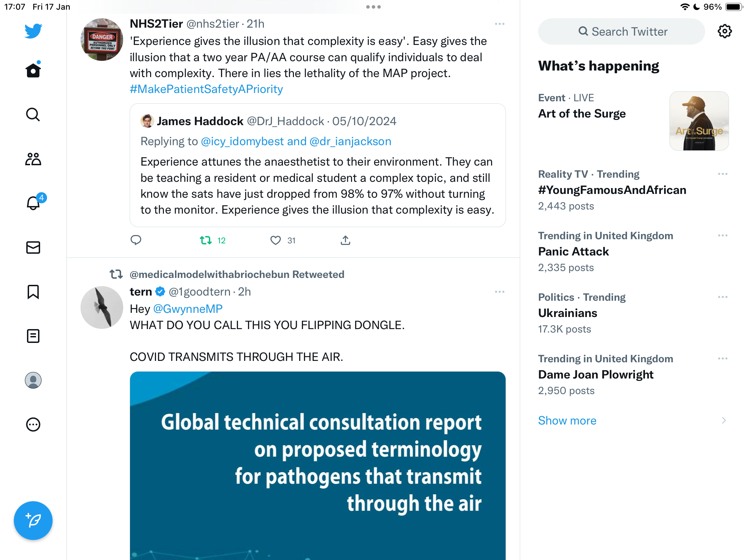Screen dimensions: 747x560
Task: Open the Home feed icon
Action: click(33, 70)
